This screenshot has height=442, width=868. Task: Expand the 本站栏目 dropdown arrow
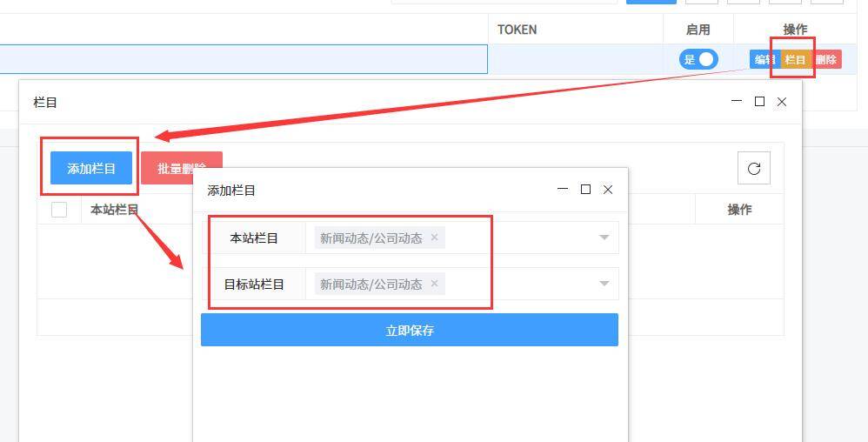tap(604, 238)
